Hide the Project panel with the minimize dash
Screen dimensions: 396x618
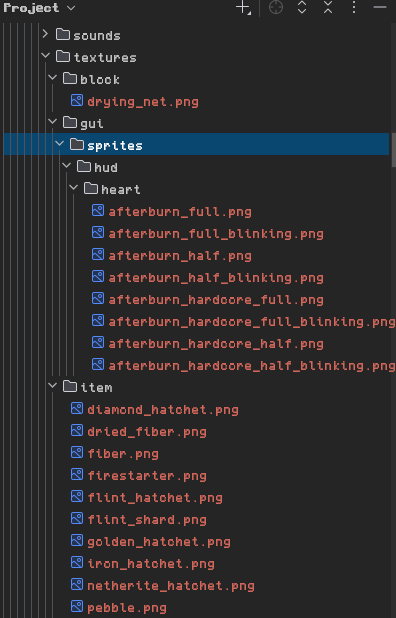pyautogui.click(x=380, y=7)
